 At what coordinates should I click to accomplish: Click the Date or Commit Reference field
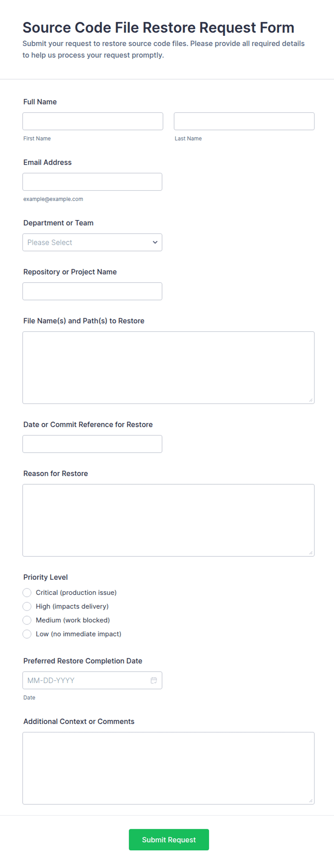[x=92, y=444]
